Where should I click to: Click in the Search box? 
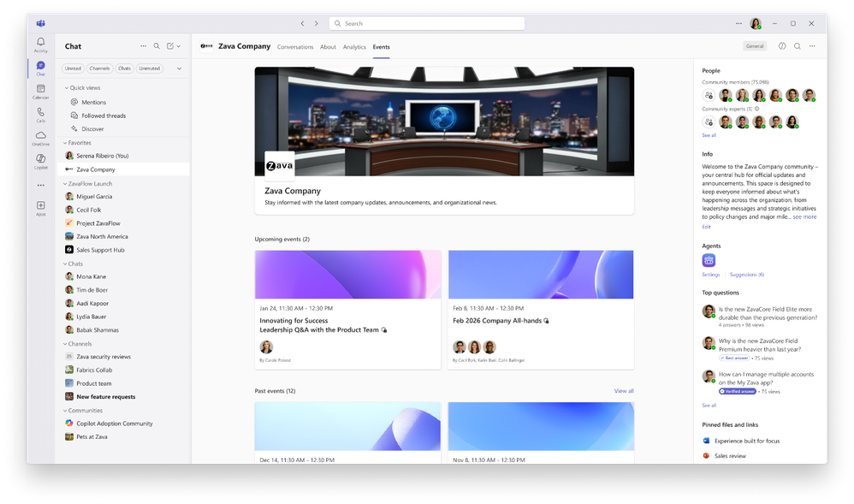pos(426,23)
